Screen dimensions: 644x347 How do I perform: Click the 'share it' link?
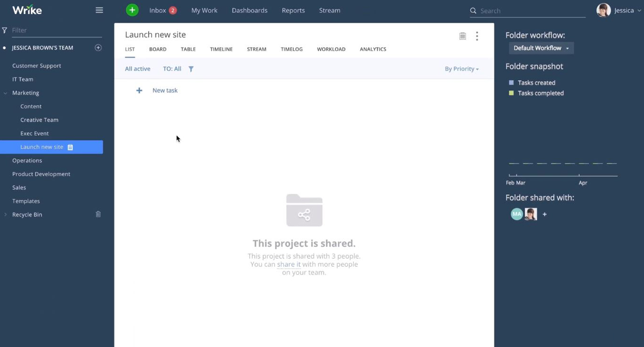(x=289, y=264)
